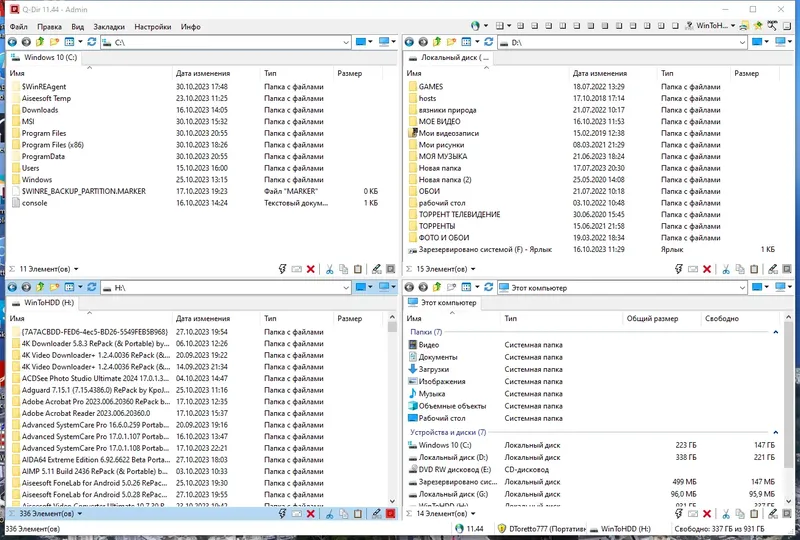Refresh the C:\ pane

pyautogui.click(x=92, y=42)
